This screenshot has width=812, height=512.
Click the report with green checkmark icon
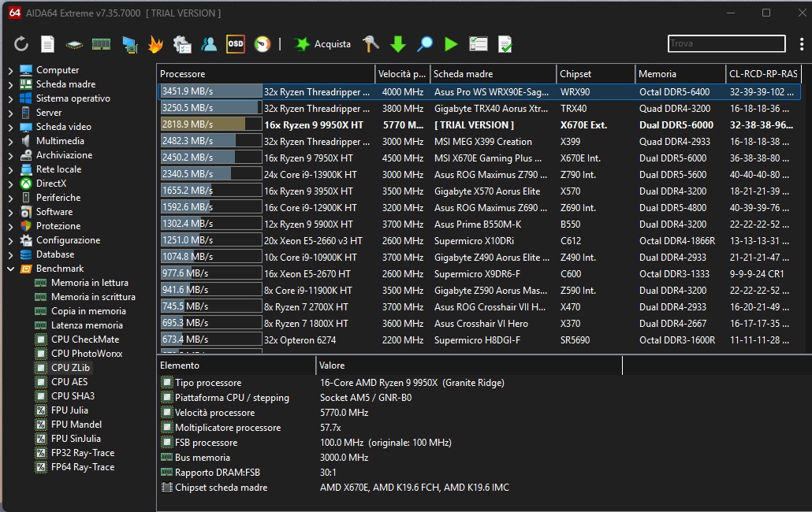505,44
